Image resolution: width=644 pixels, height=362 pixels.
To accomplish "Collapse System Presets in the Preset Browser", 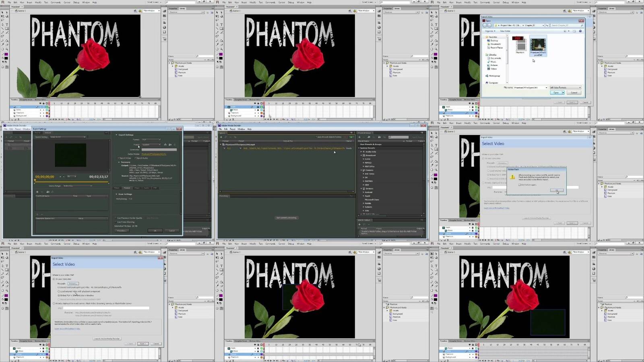I will tap(359, 148).
